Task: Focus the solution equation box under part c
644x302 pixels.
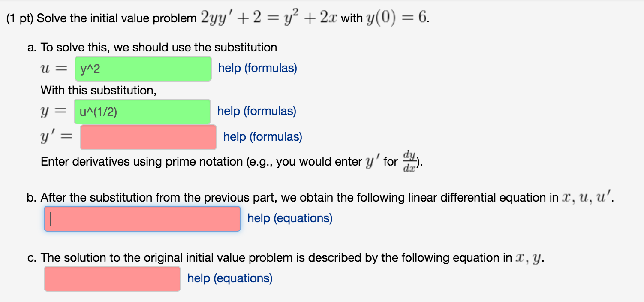Action: pos(112,278)
